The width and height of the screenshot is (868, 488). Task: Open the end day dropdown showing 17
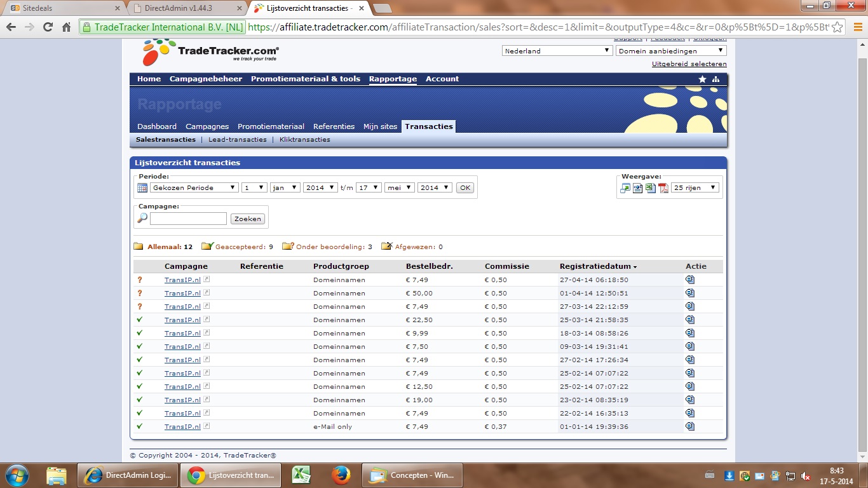pos(369,187)
